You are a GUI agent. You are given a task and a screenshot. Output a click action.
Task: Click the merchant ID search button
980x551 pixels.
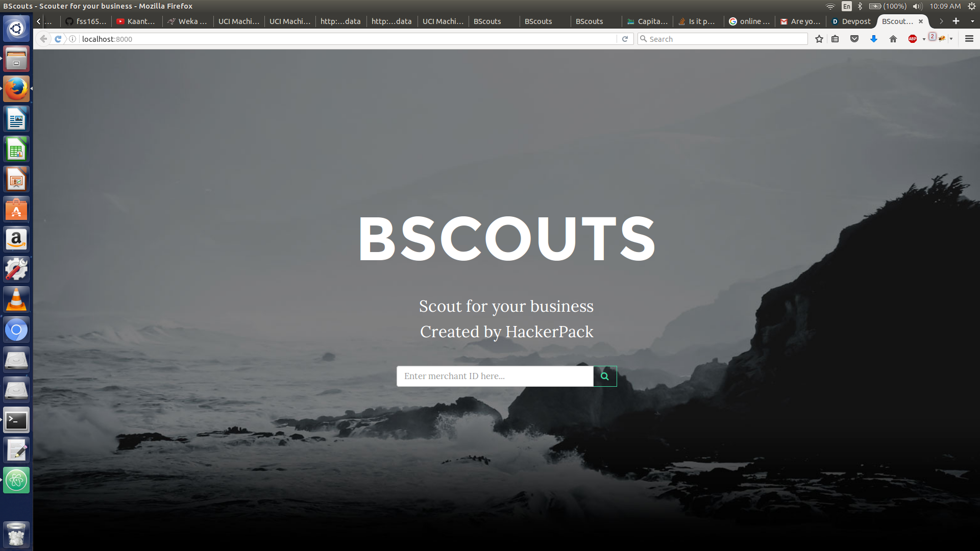tap(605, 376)
